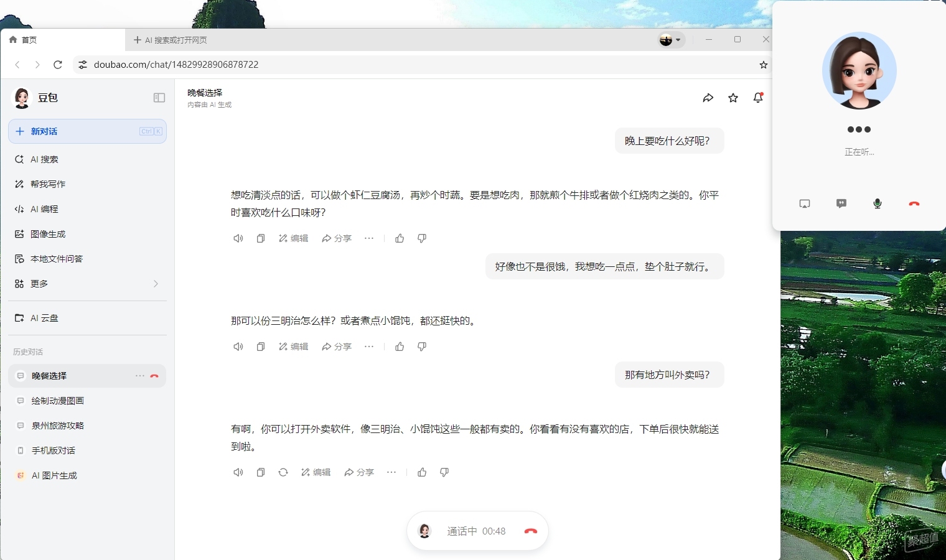Open AI 图片生成 history conversation
This screenshot has width=946, height=560.
point(87,475)
